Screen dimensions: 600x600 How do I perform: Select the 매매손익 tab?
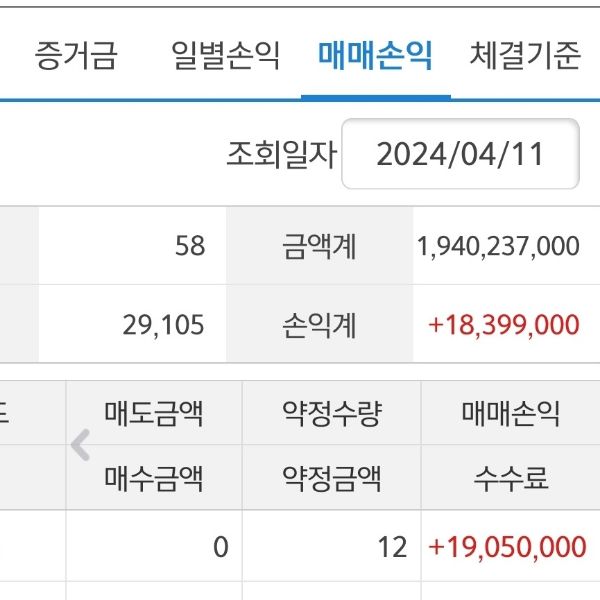click(375, 55)
